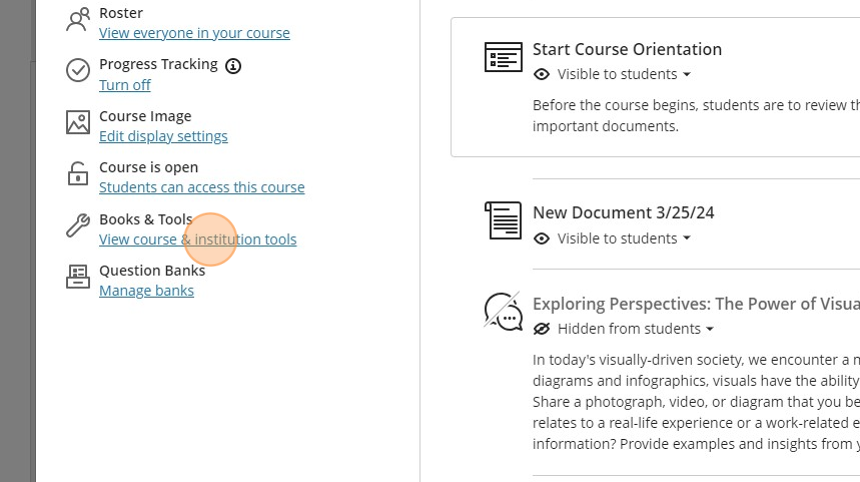
Task: Toggle eye icon for Start Course Orientation
Action: pyautogui.click(x=542, y=75)
